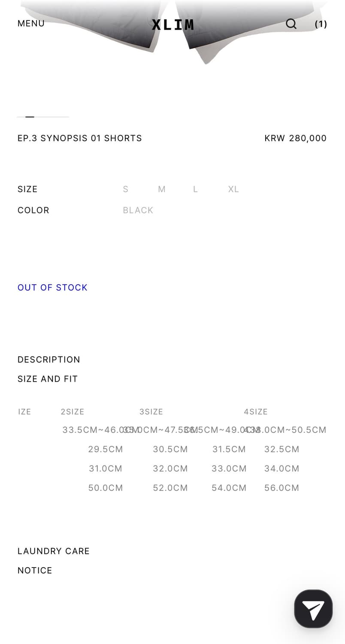Select size S
This screenshot has height=644, width=345.
tap(126, 189)
